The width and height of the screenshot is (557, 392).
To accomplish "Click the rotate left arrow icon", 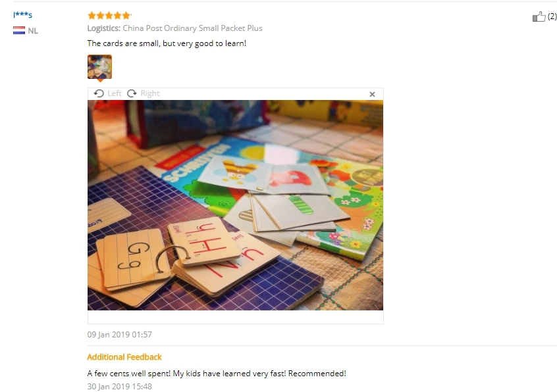I will click(99, 93).
